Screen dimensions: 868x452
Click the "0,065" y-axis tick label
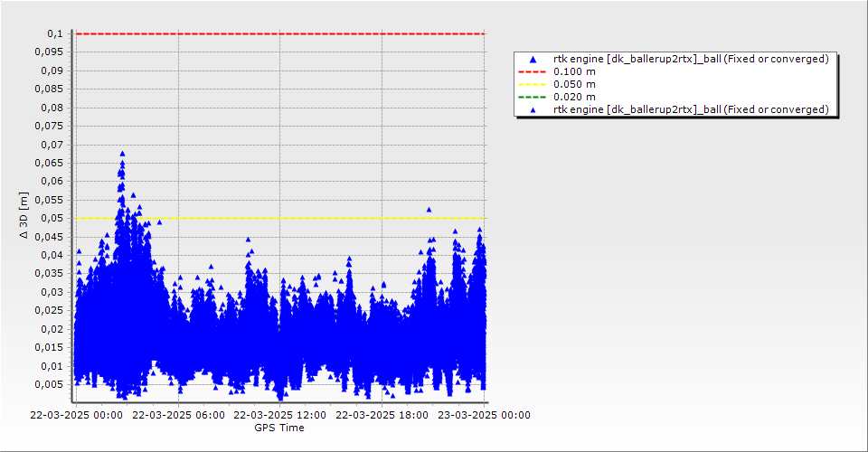(49, 164)
